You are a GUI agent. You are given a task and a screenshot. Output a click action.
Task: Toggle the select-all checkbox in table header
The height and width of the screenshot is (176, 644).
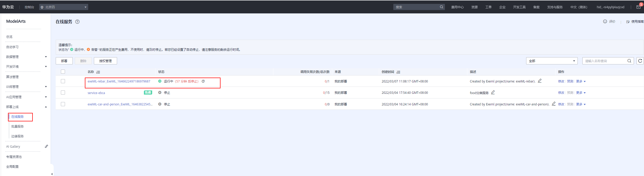click(x=63, y=72)
